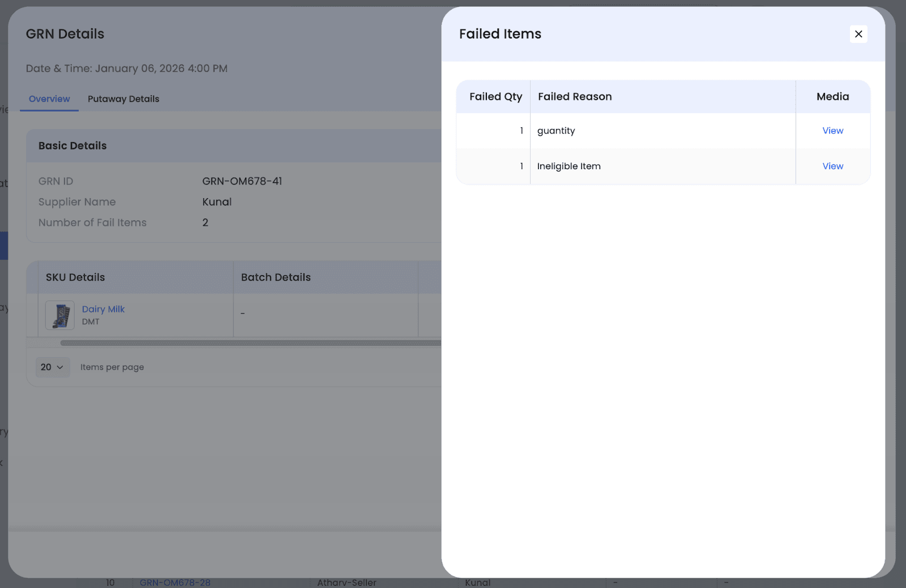Open the Putaway Details tab
This screenshot has width=906, height=588.
pyautogui.click(x=123, y=99)
